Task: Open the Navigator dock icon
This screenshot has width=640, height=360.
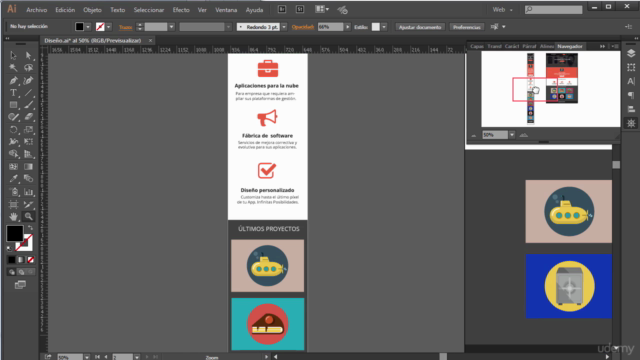Action: (631, 123)
